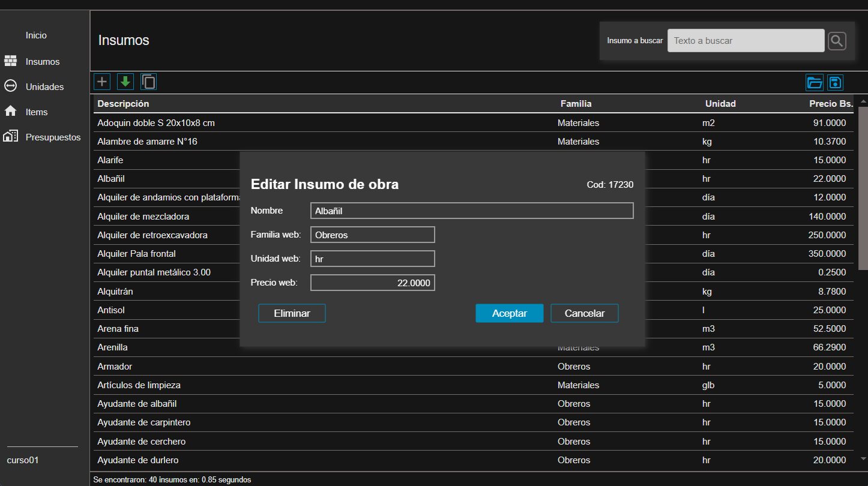This screenshot has width=868, height=486.
Task: Click the house icon beside Items
Action: 10,112
